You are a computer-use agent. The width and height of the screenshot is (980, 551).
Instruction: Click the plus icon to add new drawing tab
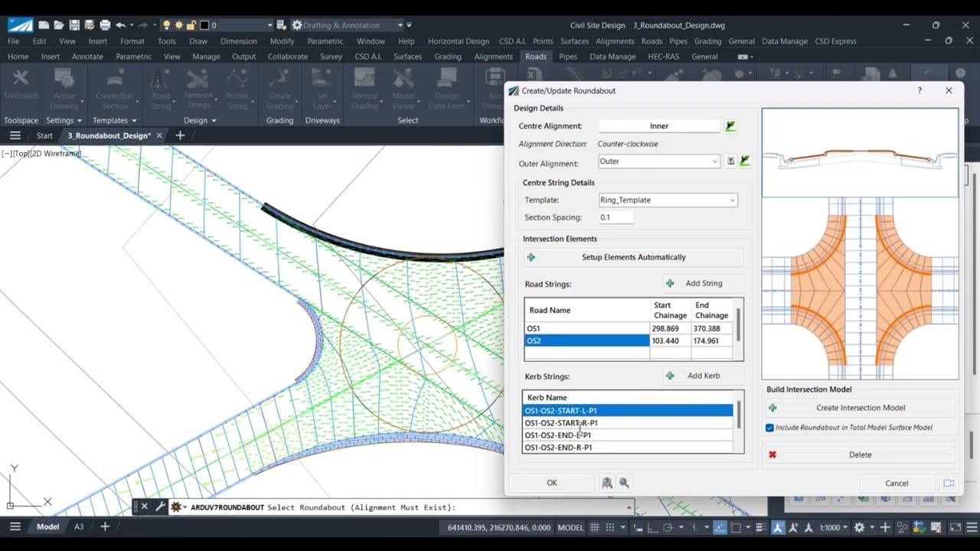tap(180, 135)
